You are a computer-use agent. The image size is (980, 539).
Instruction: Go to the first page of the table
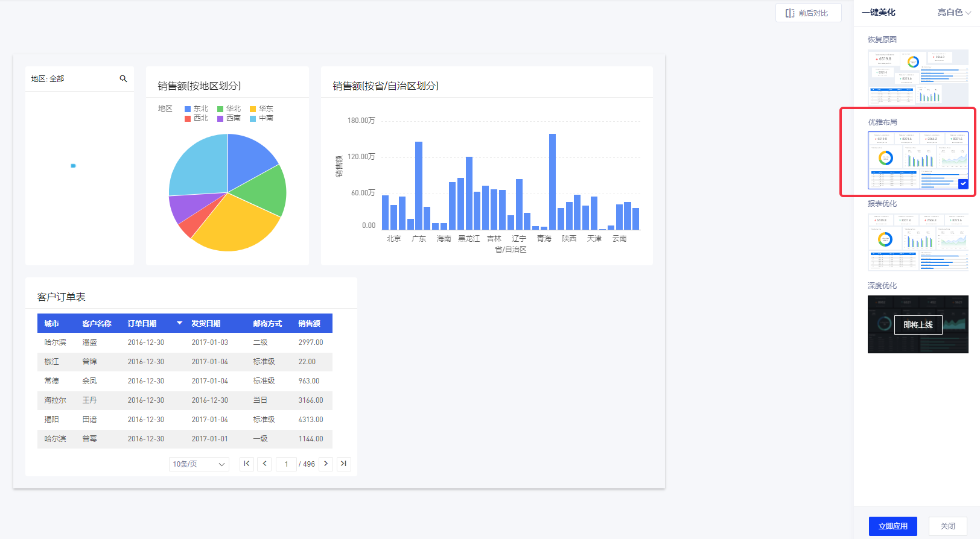(246, 464)
